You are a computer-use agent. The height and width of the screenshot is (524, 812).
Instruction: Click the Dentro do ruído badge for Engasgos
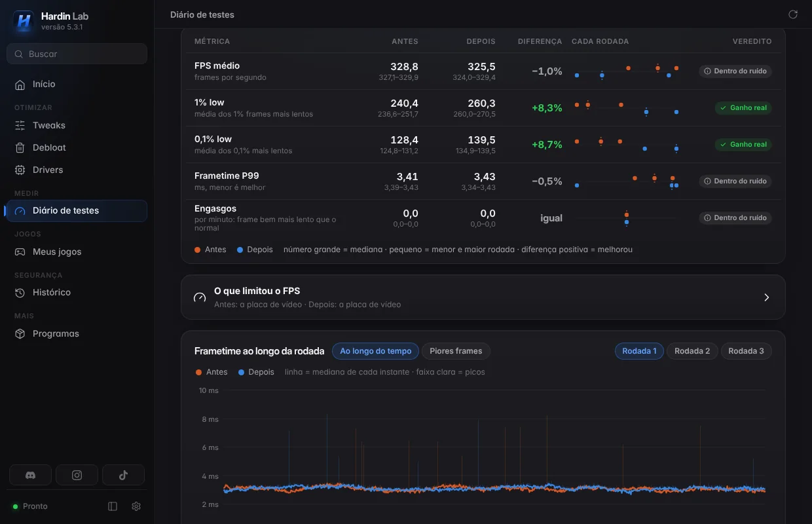735,217
